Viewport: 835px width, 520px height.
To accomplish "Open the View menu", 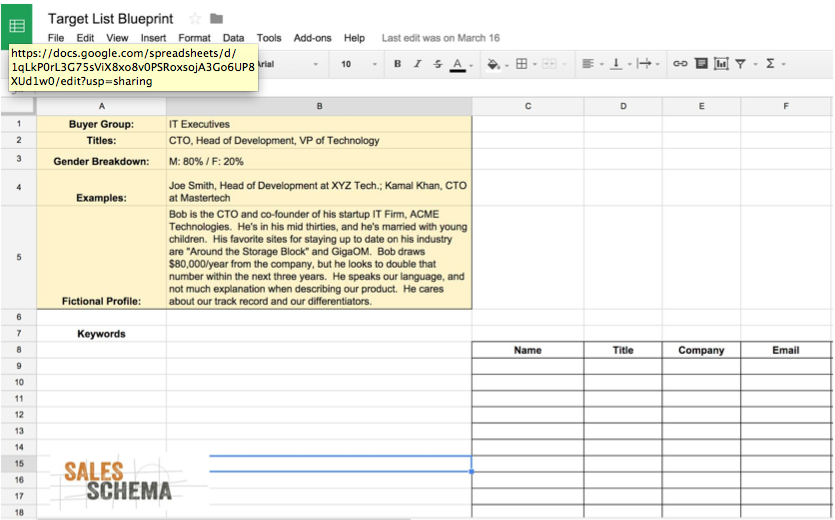I will (117, 38).
